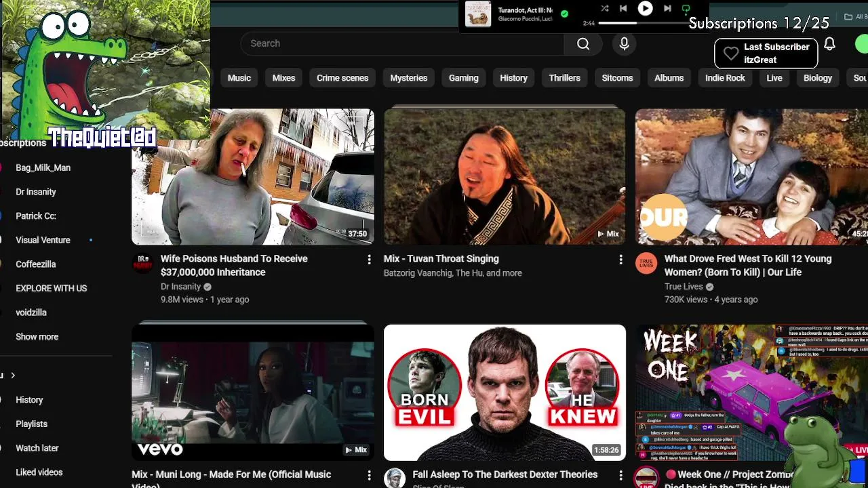Open Bag_Milk_Man subscription channel
This screenshot has width=868, height=488.
43,167
